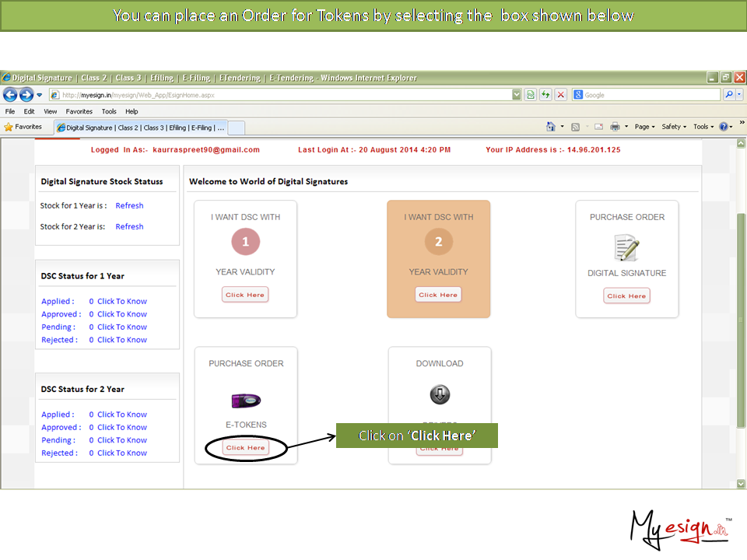Click the purple E-Token USB icon
Viewport: 747px width, 560px height.
[246, 401]
